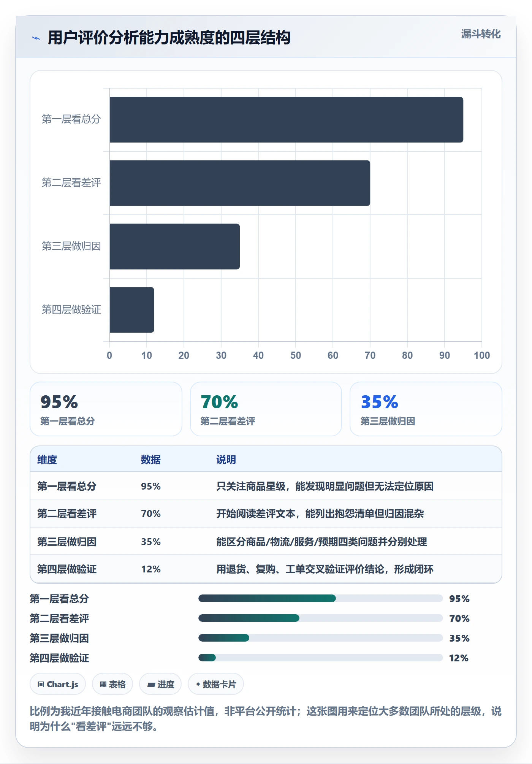Click the title 用户评价分析能力成熟度的四层结构
The width and height of the screenshot is (532, 764).
tap(169, 38)
